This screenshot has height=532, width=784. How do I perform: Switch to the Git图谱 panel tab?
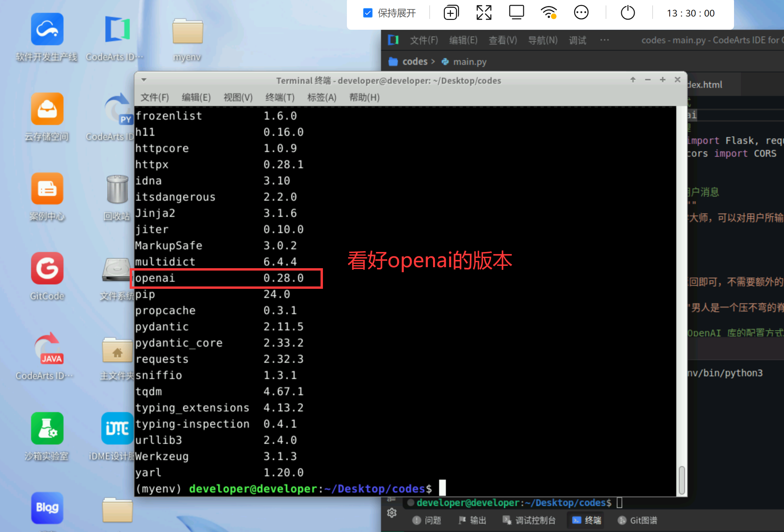(x=637, y=520)
